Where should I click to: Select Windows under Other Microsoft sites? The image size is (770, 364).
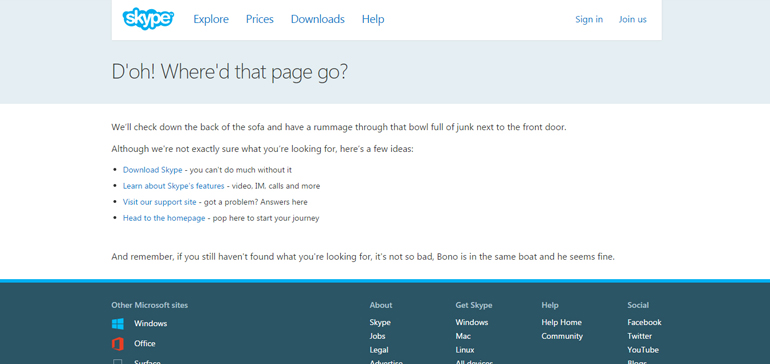coord(150,324)
